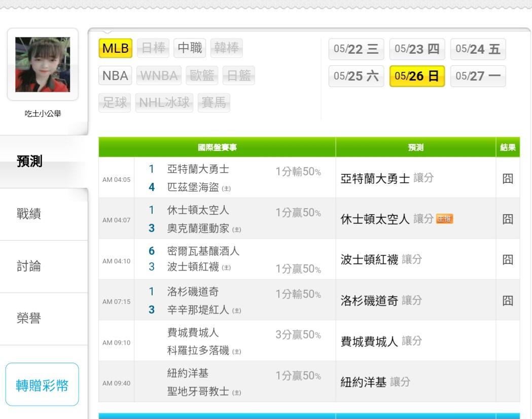Click username 吃土小公舉

[43, 113]
